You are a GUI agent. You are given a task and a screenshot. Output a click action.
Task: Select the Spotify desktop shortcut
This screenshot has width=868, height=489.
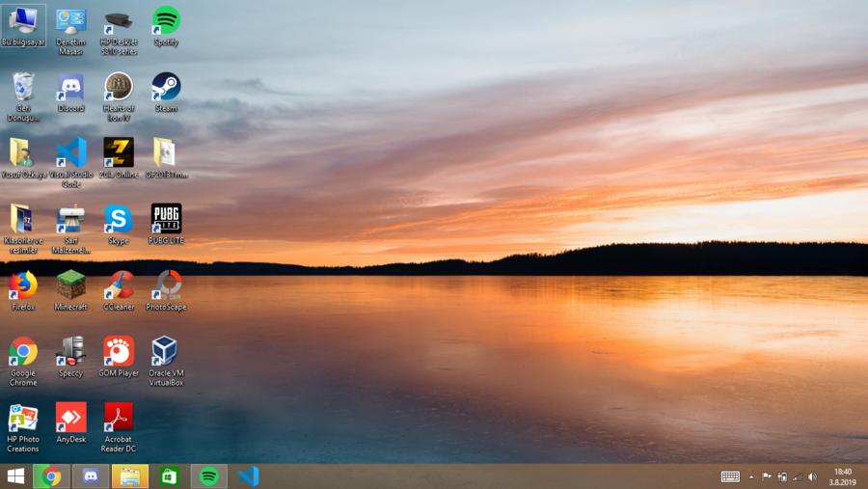tap(166, 26)
